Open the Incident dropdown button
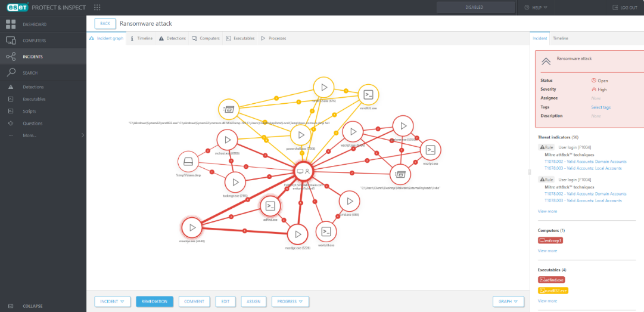This screenshot has width=644, height=312. click(112, 301)
